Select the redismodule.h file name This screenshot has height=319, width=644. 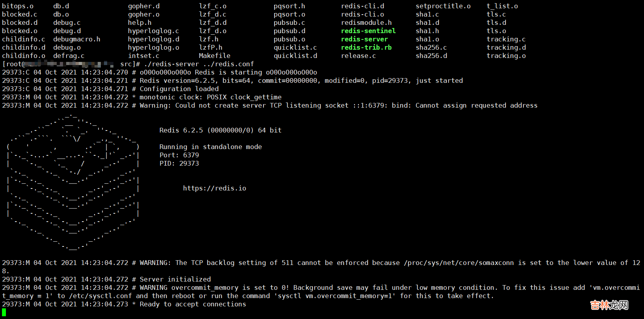click(366, 22)
